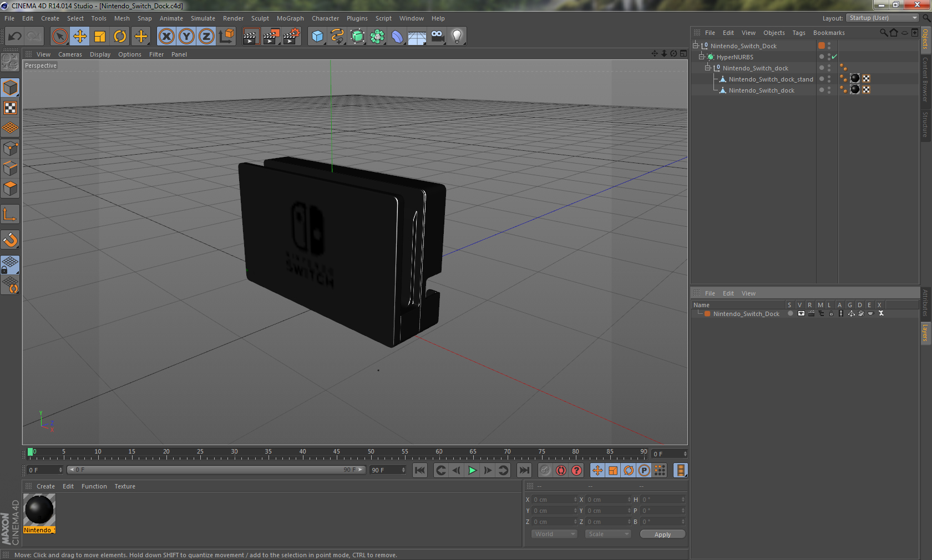
Task: Go to start of animation
Action: coord(420,470)
